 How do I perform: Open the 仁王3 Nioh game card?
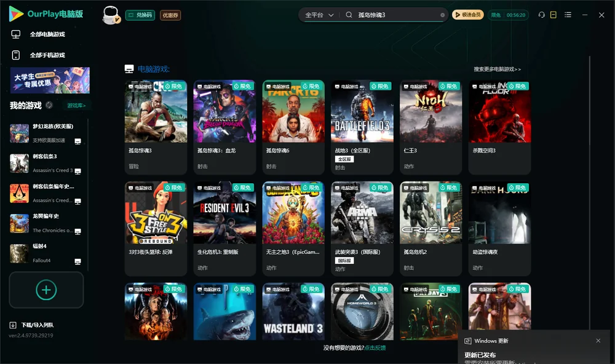431,127
